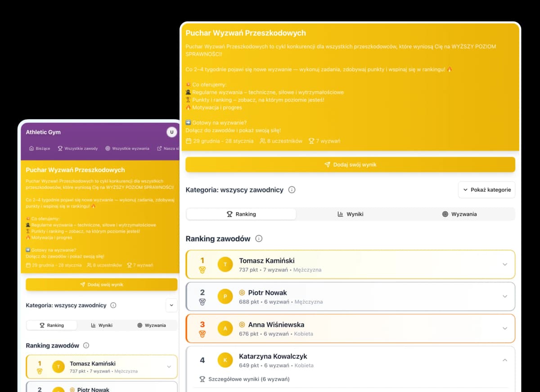Open the Pokaż kategorie dropdown
Screen dimensions: 540x392
(x=486, y=190)
